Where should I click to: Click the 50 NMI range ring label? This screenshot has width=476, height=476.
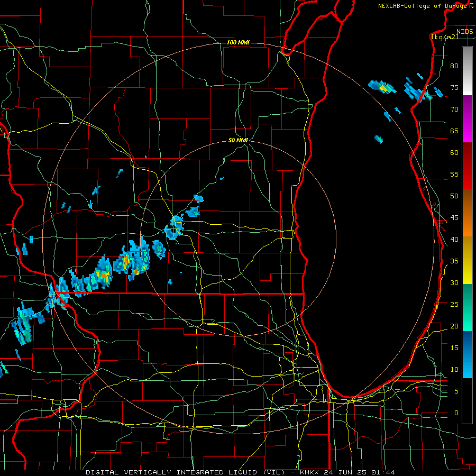239,140
